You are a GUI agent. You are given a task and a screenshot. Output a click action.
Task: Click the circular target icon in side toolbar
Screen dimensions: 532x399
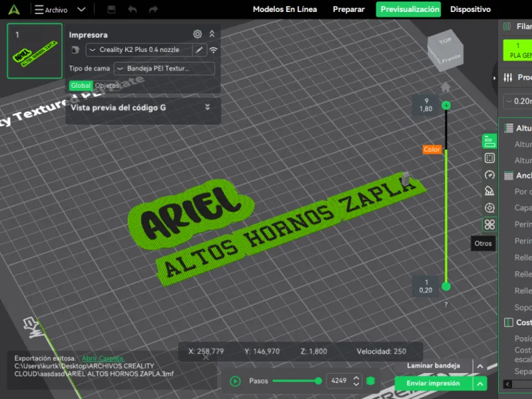(x=489, y=207)
